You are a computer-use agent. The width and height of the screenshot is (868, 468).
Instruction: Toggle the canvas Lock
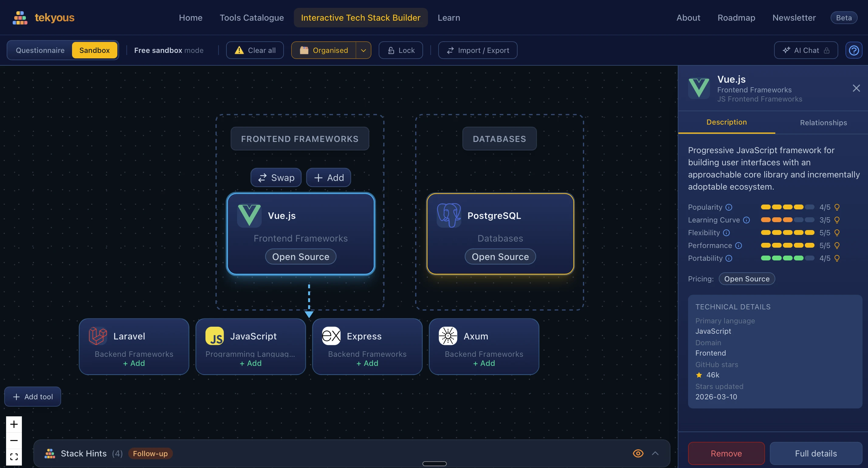(x=401, y=50)
